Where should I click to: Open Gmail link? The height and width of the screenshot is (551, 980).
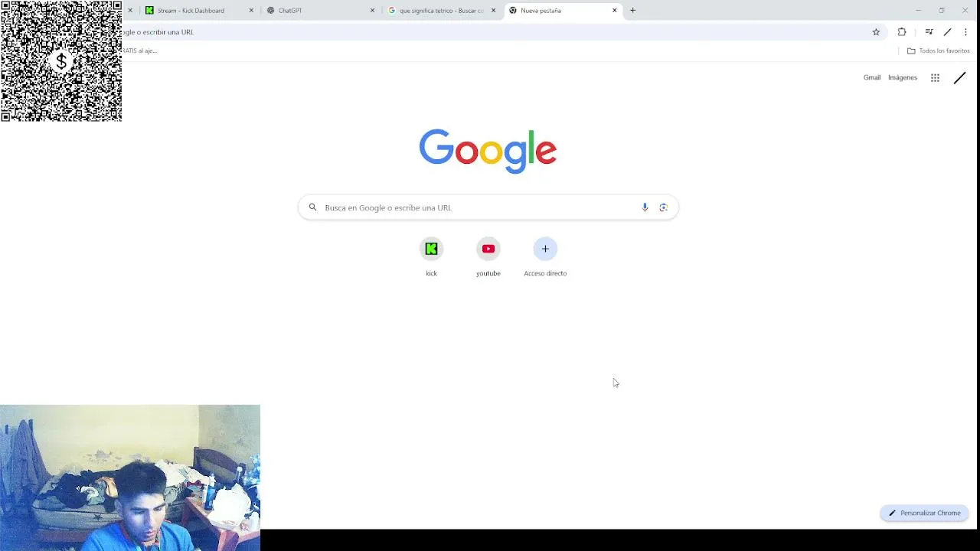[872, 77]
